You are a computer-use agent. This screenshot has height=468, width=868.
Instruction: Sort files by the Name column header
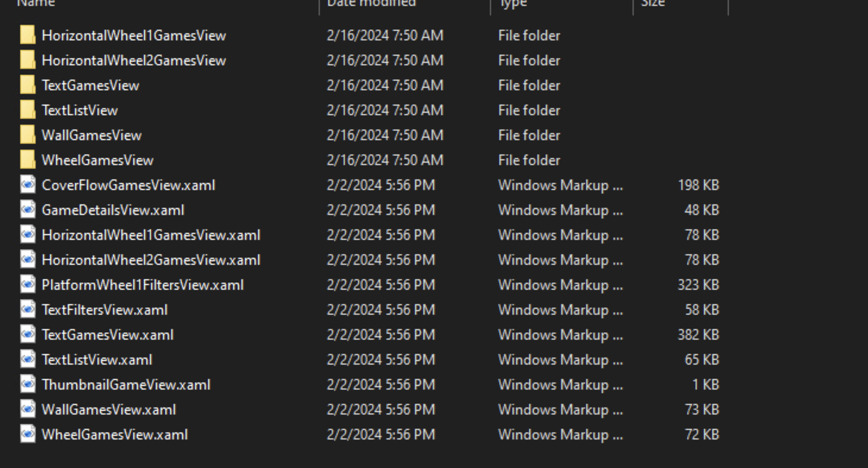point(36,3)
